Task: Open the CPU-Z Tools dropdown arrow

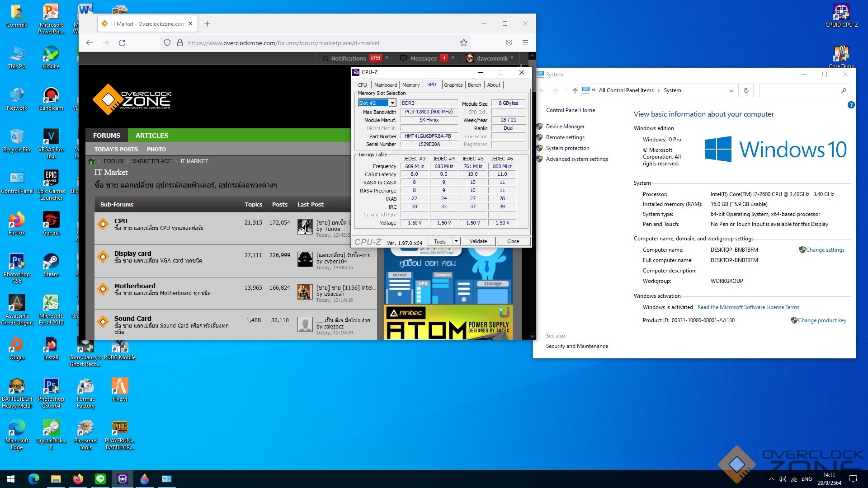Action: click(456, 241)
